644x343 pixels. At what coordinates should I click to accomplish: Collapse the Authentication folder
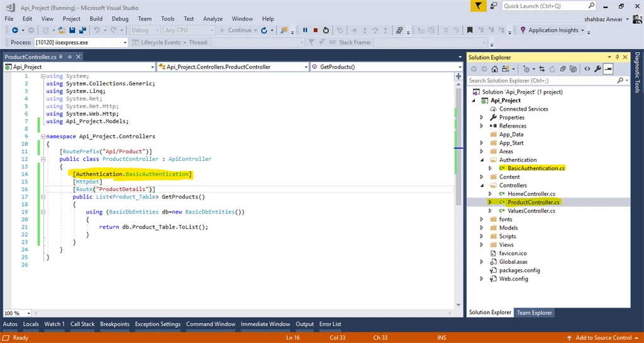[482, 160]
